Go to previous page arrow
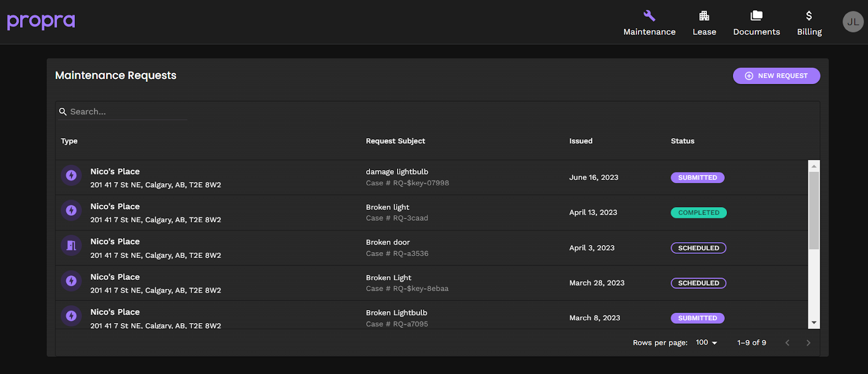The width and height of the screenshot is (868, 374). pos(787,343)
